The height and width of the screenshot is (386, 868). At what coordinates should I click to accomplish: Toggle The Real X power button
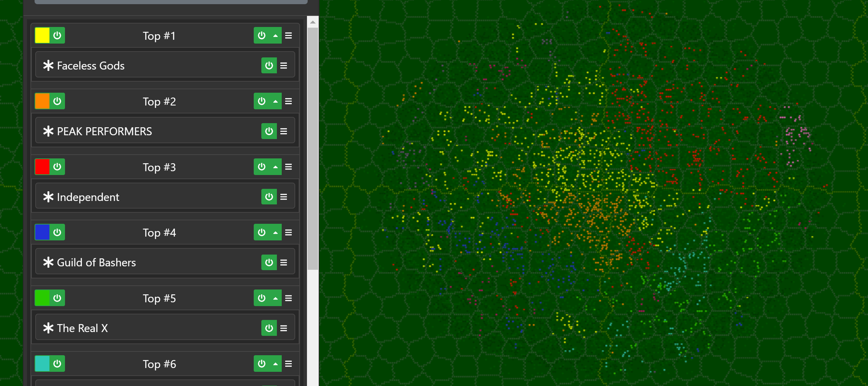coord(269,328)
